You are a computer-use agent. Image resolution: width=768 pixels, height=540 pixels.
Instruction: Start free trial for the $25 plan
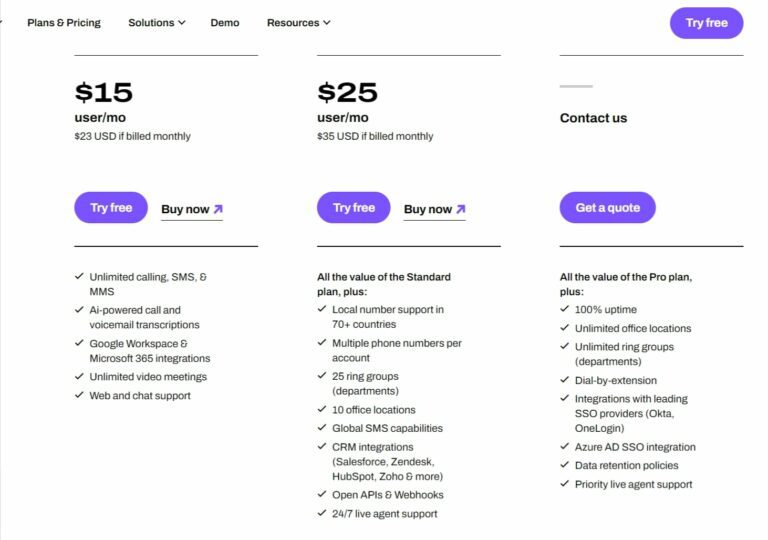click(x=353, y=208)
